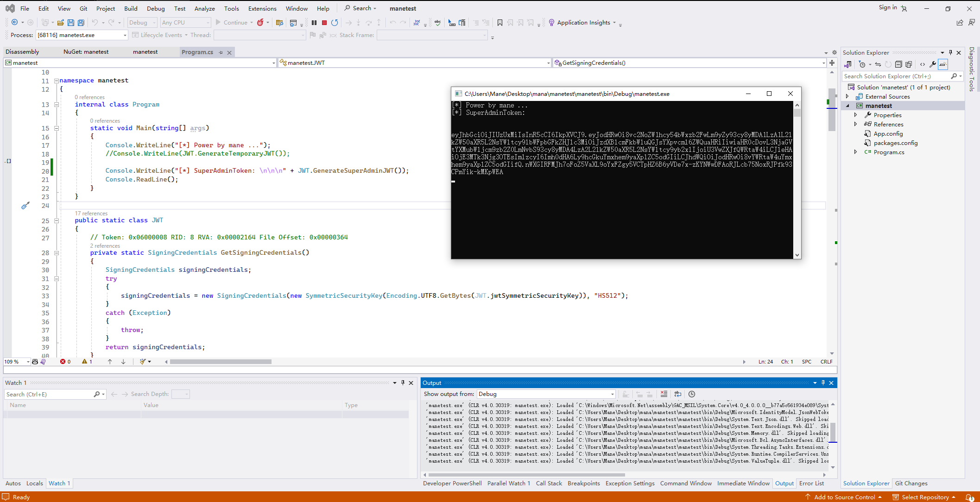
Task: Toggle auto-hide pin on Solution Explorer panel
Action: (951, 52)
